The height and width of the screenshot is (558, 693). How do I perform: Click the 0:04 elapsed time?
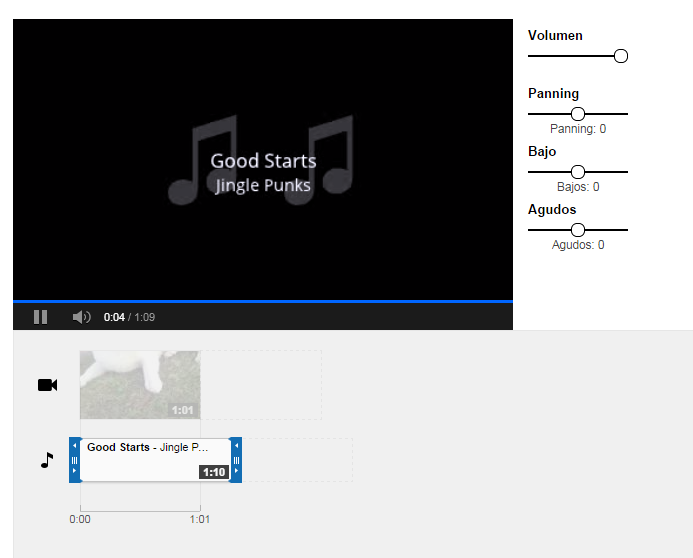click(114, 317)
